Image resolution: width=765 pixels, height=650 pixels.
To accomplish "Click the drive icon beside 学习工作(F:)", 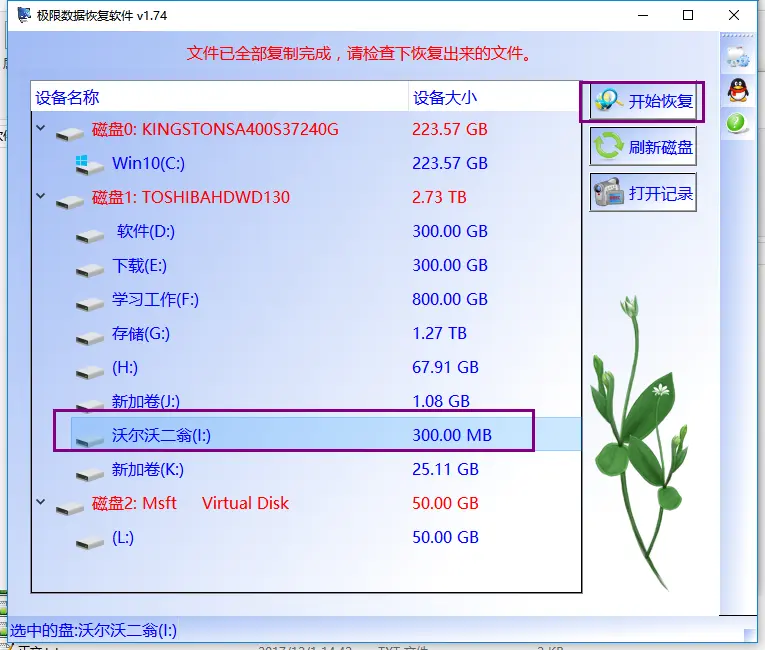I will (90, 305).
